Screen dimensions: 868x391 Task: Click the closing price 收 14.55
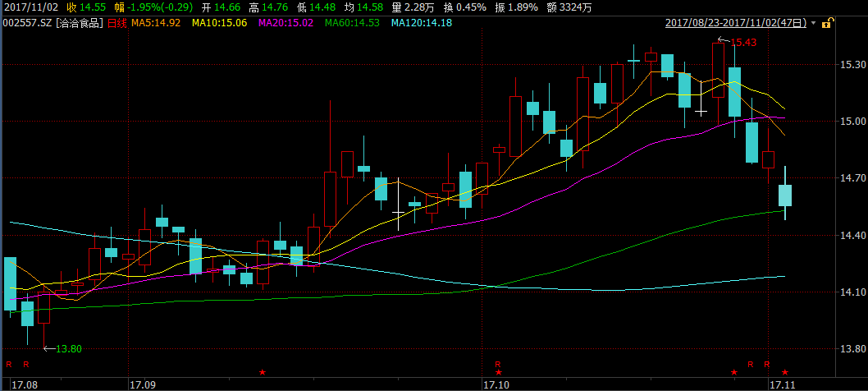pyautogui.click(x=86, y=7)
